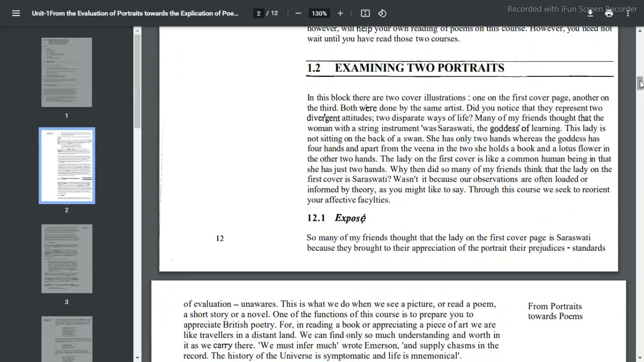Rotate the document counterclockwise
The width and height of the screenshot is (644, 362).
382,13
